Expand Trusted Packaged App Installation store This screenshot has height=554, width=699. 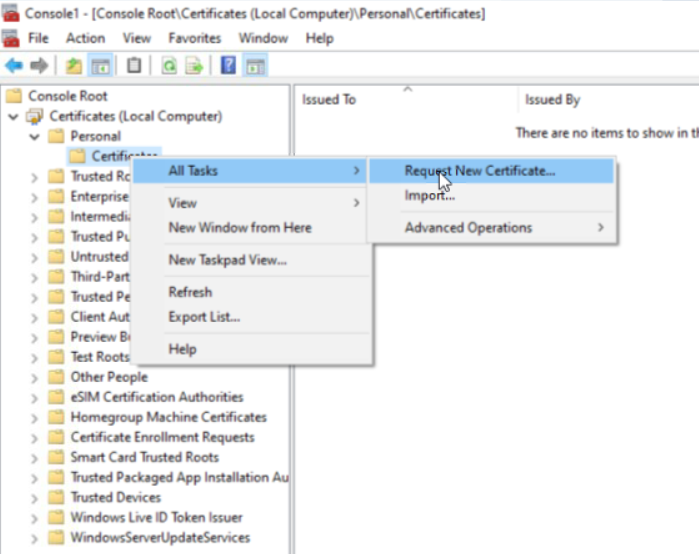tap(34, 478)
